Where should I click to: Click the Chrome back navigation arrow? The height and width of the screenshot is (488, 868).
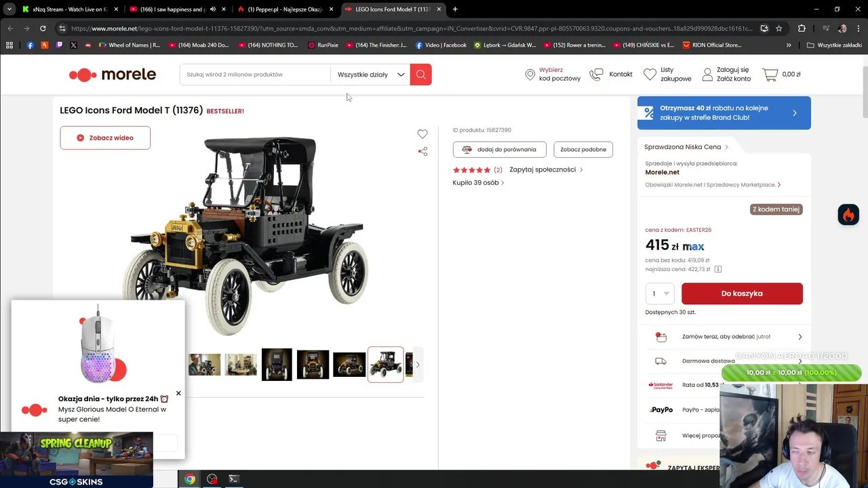click(x=10, y=28)
